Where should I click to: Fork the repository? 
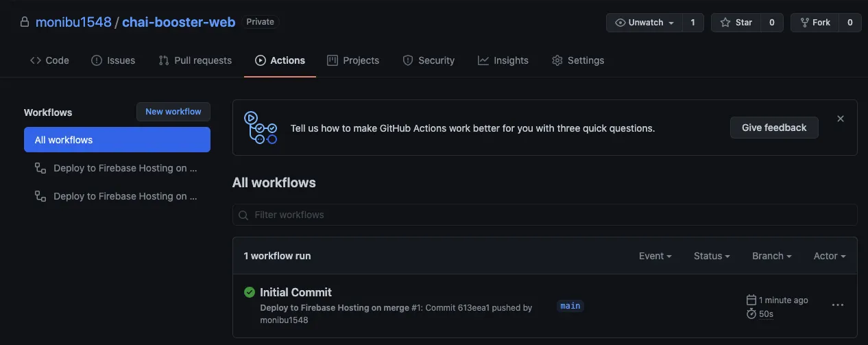(x=814, y=23)
